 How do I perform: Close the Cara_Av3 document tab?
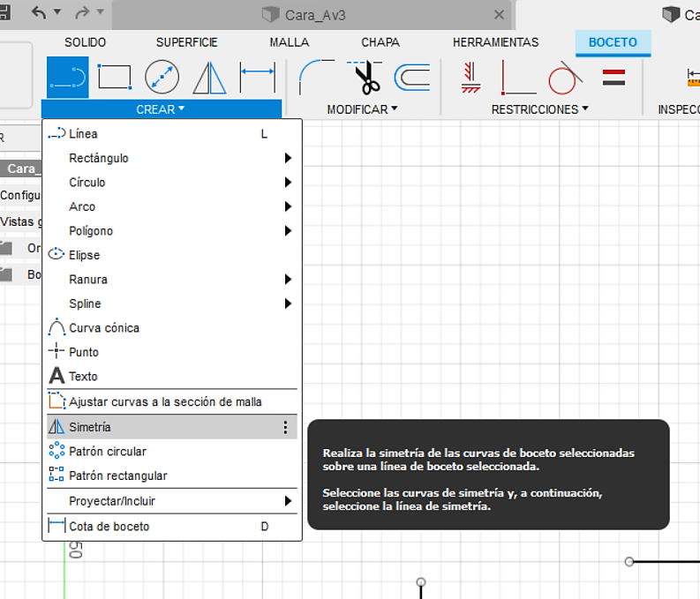coord(499,15)
